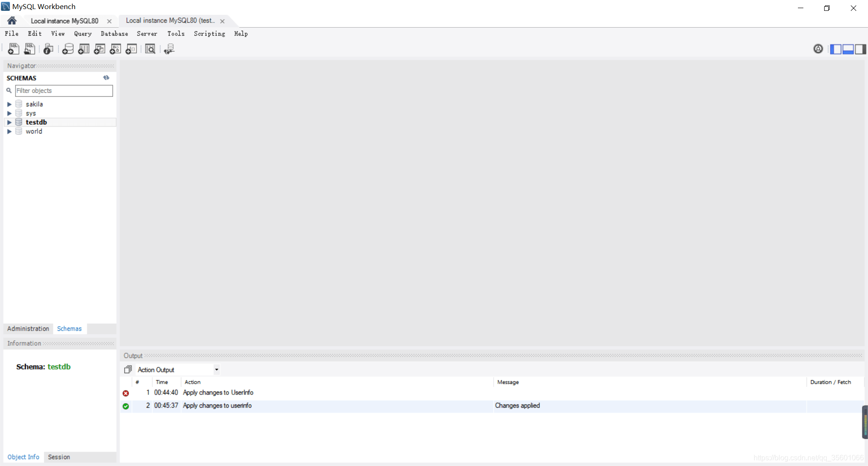Open the Database menu
This screenshot has width=868, height=466.
tap(114, 33)
